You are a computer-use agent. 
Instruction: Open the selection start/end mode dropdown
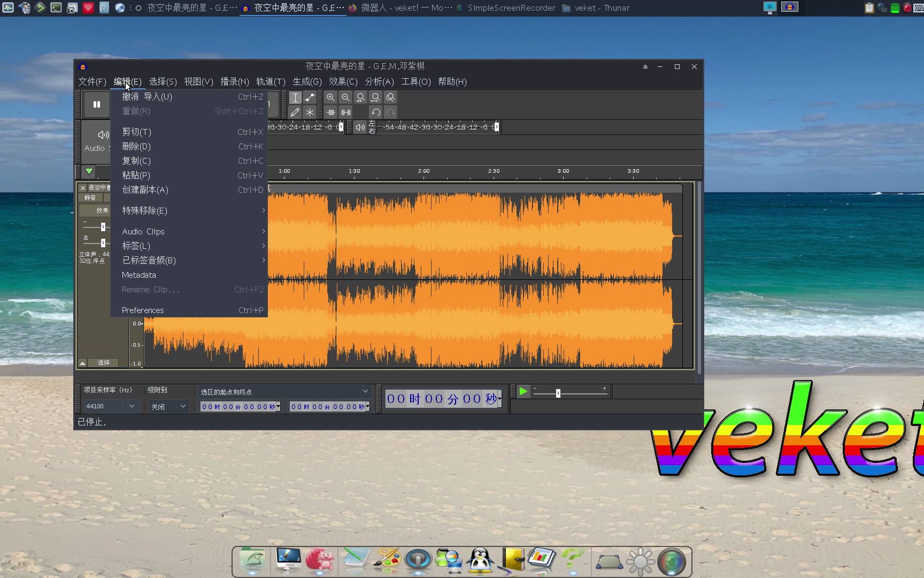tap(284, 392)
